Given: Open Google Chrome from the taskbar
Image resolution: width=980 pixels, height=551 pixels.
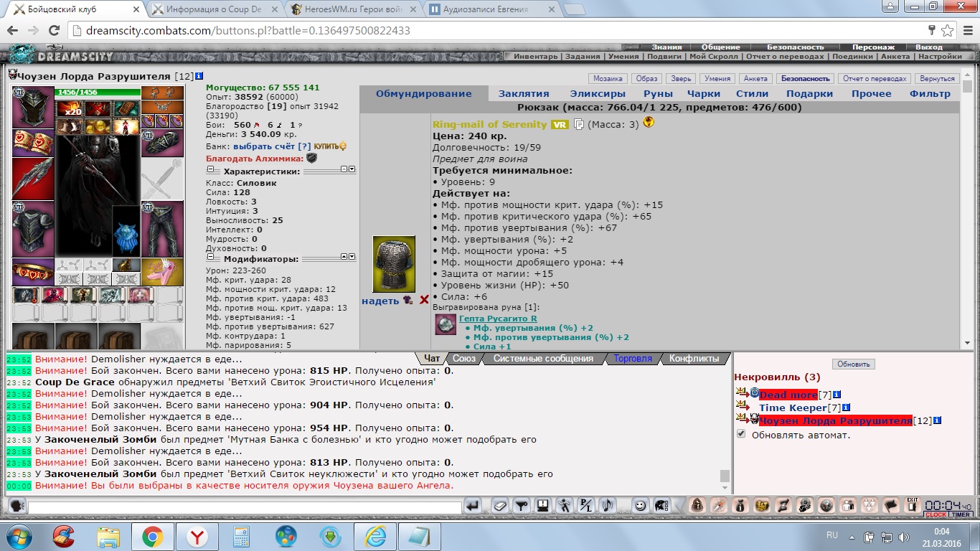Looking at the screenshot, I should (x=151, y=536).
